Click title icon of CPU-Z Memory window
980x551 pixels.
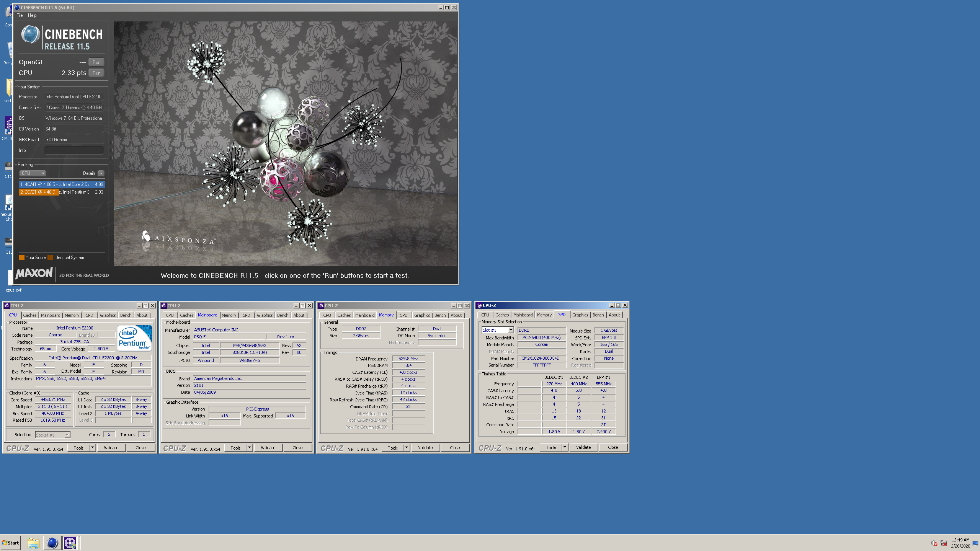click(321, 306)
